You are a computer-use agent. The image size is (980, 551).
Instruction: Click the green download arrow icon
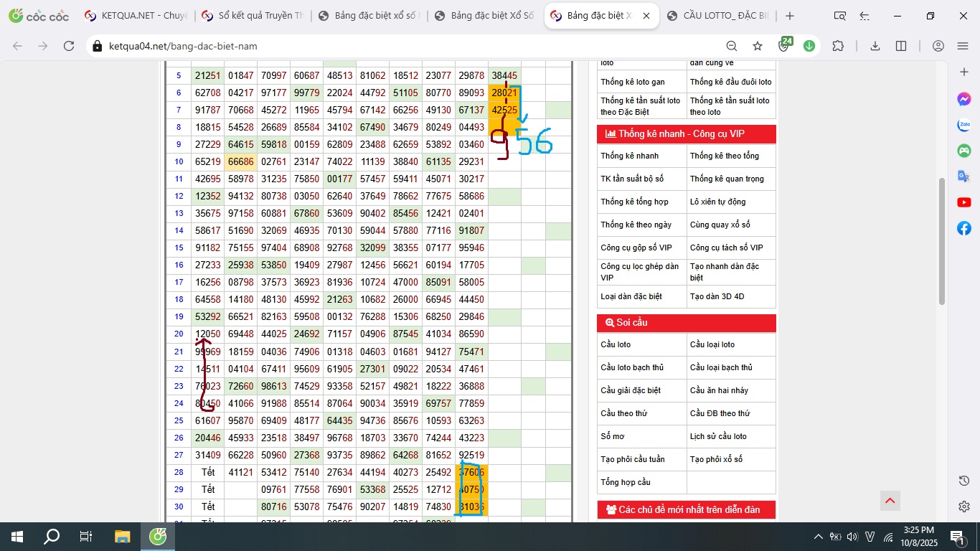(809, 46)
